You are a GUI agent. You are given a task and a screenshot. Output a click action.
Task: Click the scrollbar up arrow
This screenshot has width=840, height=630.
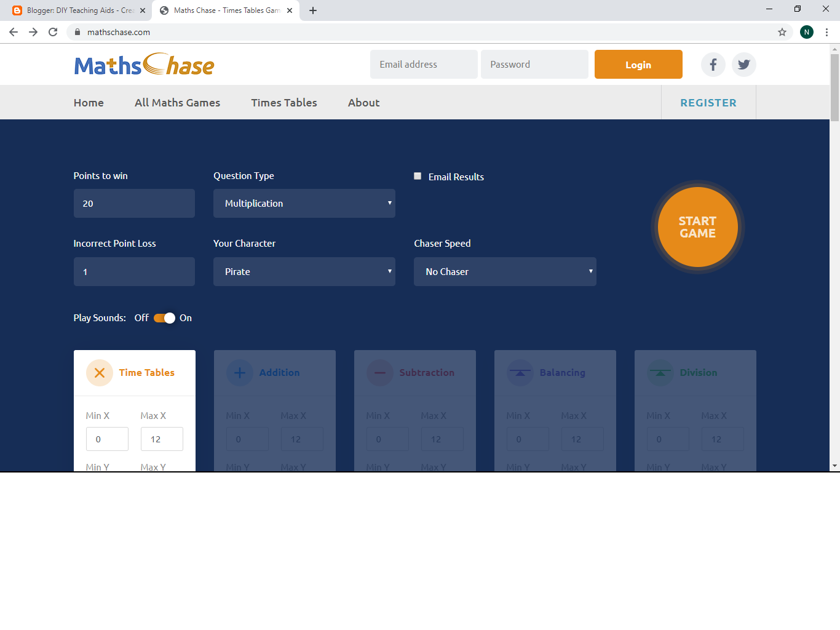[x=834, y=49]
